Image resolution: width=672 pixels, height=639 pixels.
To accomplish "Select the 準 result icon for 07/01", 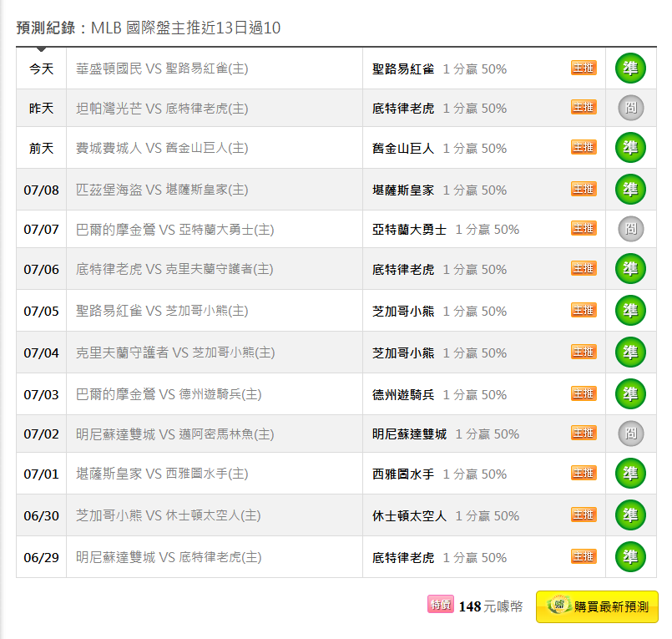I will tap(630, 473).
